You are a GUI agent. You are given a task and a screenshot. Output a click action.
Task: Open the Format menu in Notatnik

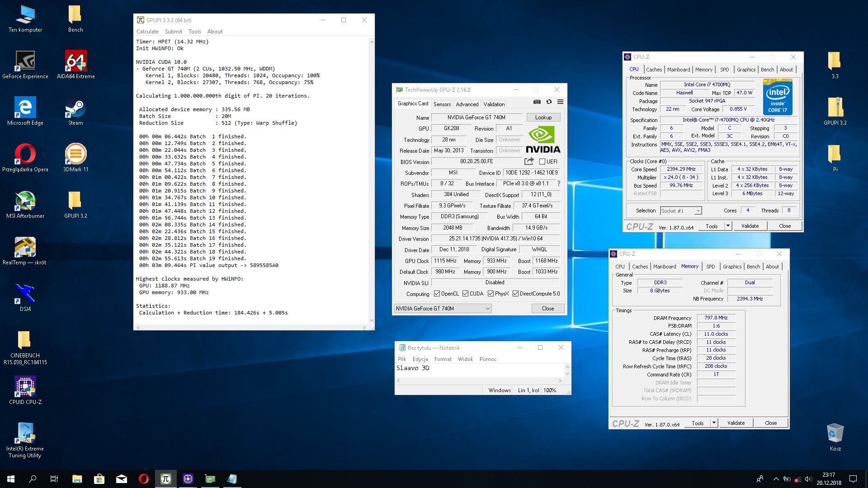coord(443,359)
